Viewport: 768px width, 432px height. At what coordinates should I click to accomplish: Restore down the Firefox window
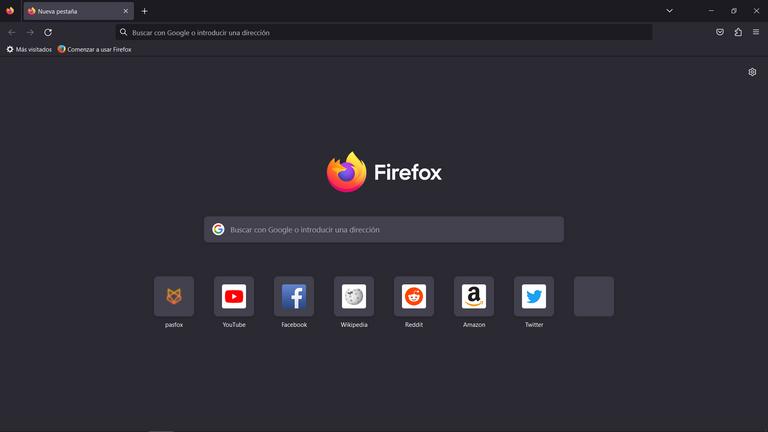(734, 11)
